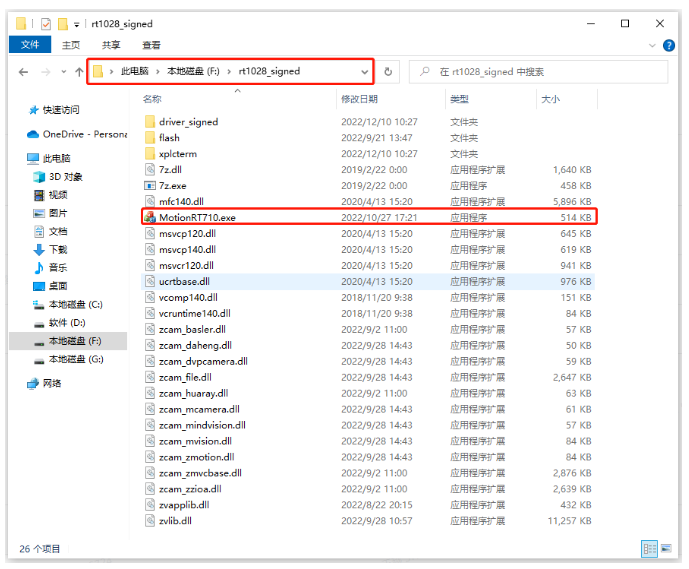
Task: Select the driver_signed folder icon
Action: point(150,122)
